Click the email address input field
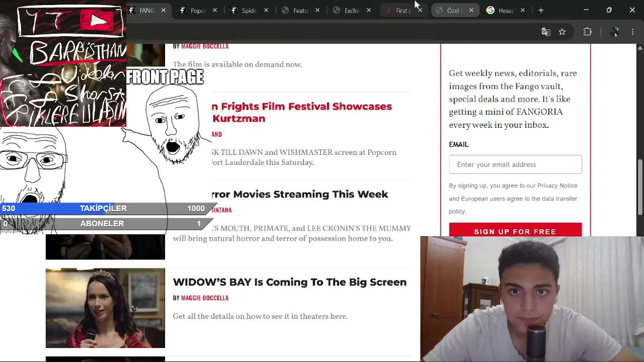The width and height of the screenshot is (644, 362). click(515, 164)
